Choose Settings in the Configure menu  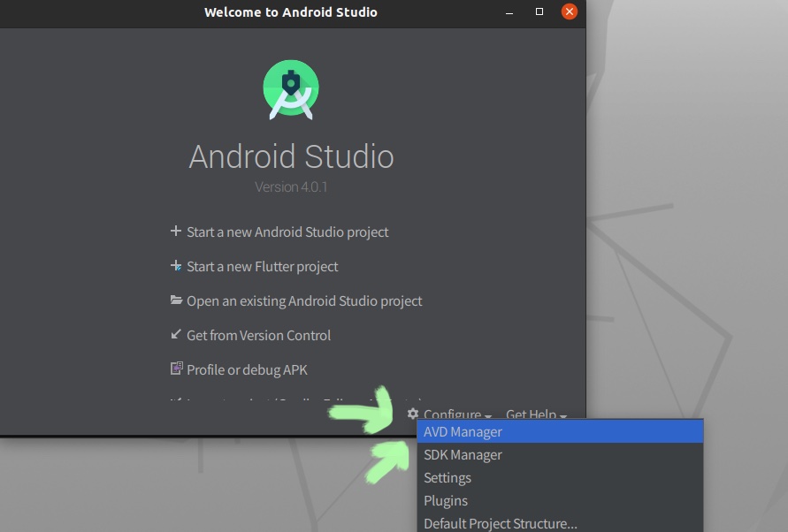[560, 478]
